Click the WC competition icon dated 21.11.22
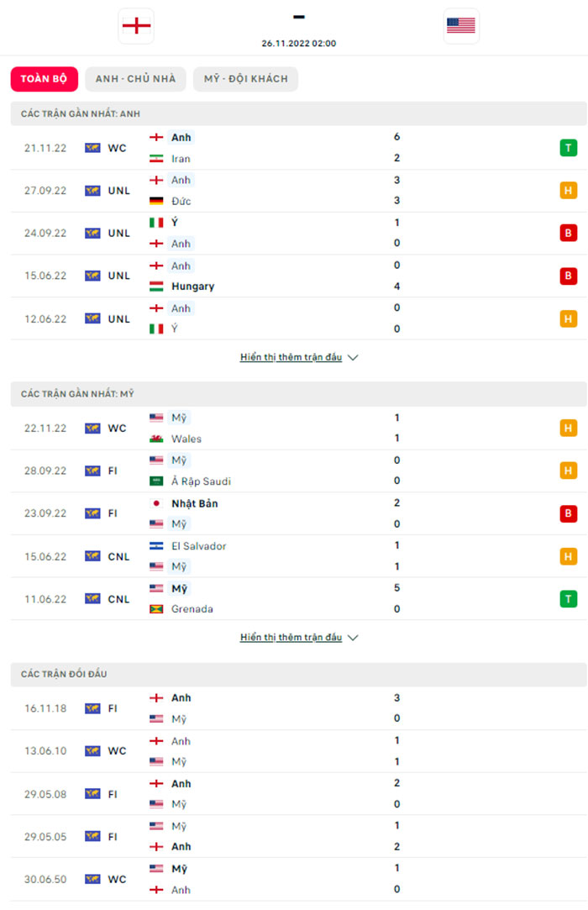The height and width of the screenshot is (910, 588). [92, 148]
